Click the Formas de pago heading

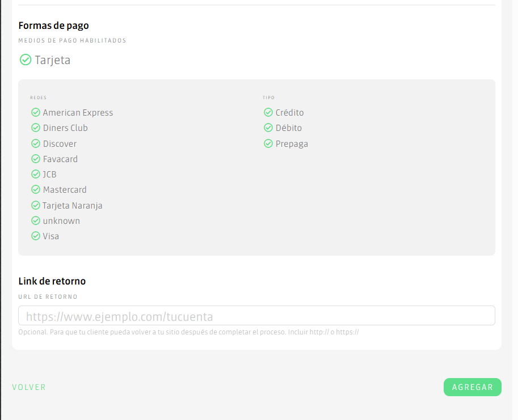(x=53, y=26)
